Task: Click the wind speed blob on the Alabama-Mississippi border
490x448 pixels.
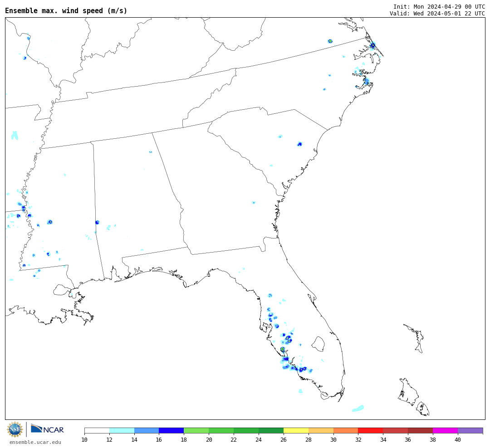Action: [97, 223]
